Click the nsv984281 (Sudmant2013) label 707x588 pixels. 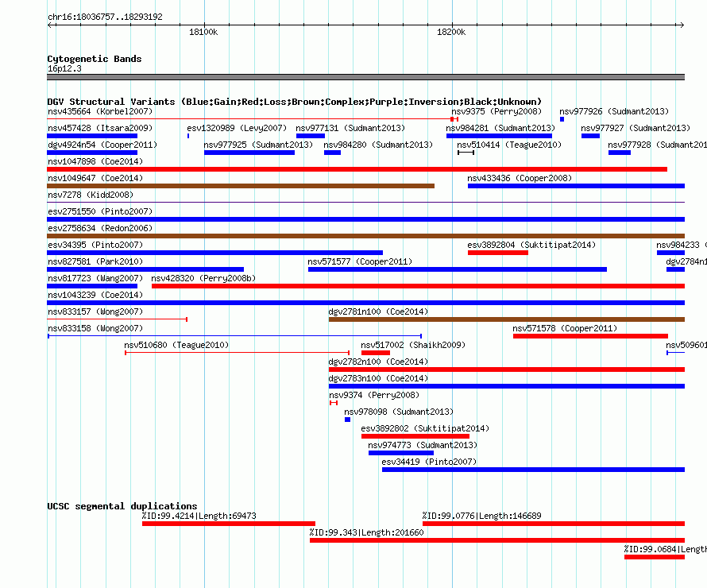pyautogui.click(x=500, y=128)
